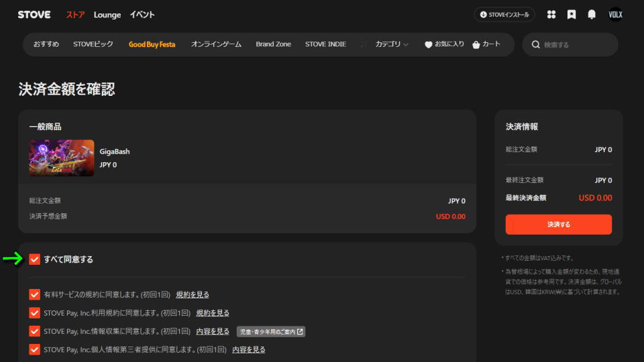Click the STOVEインストール button
644x362 pixels.
pos(504,15)
